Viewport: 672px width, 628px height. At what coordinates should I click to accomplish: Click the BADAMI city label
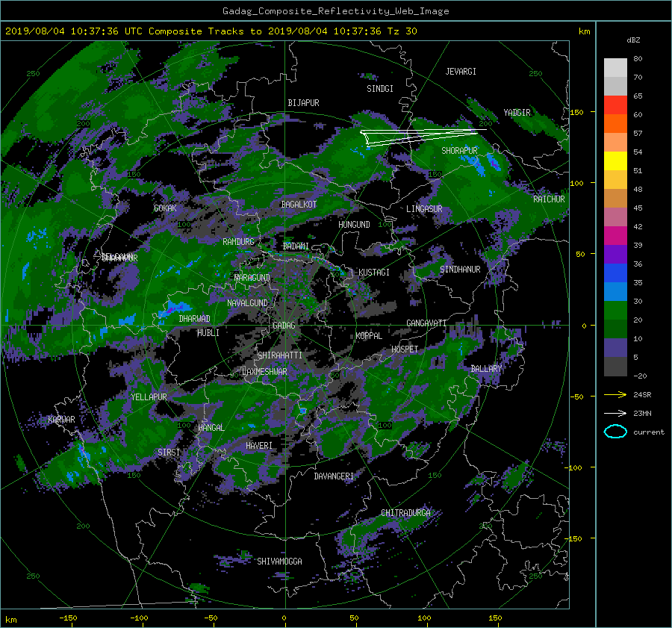tap(296, 246)
